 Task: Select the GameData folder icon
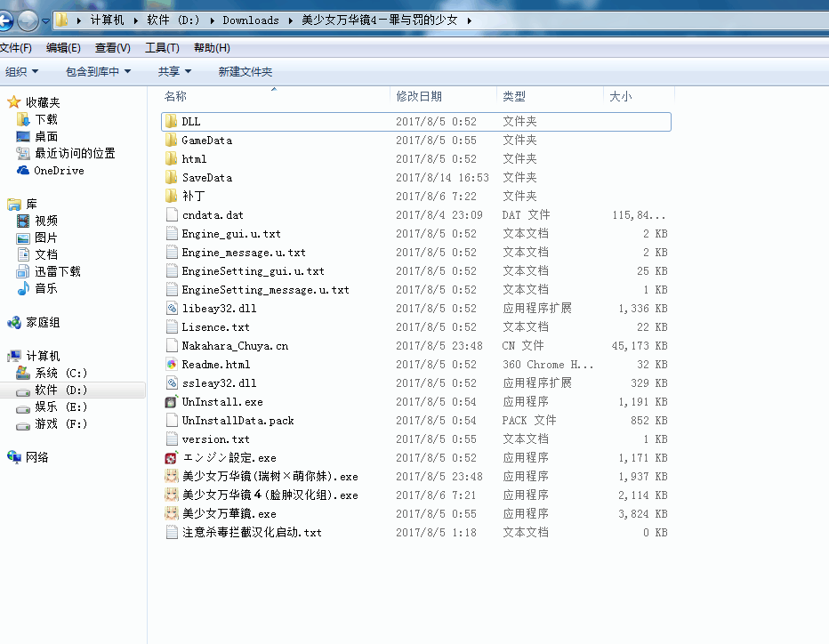point(171,141)
